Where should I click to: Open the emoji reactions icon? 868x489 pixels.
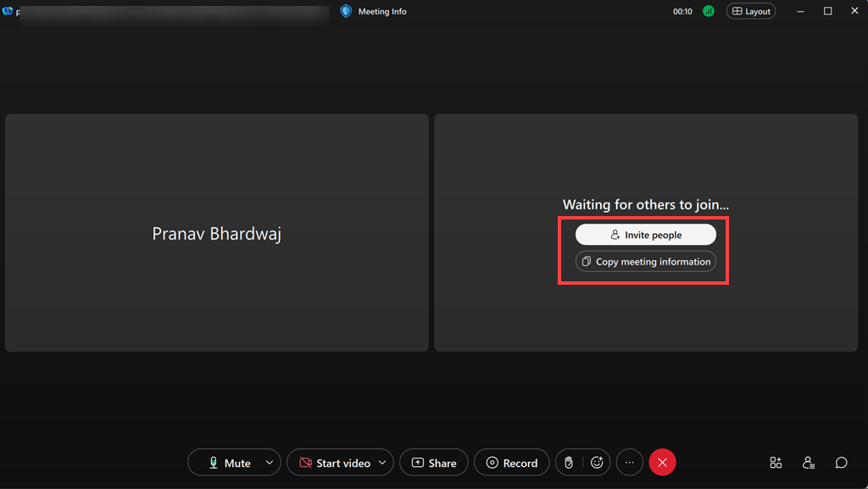tap(597, 463)
